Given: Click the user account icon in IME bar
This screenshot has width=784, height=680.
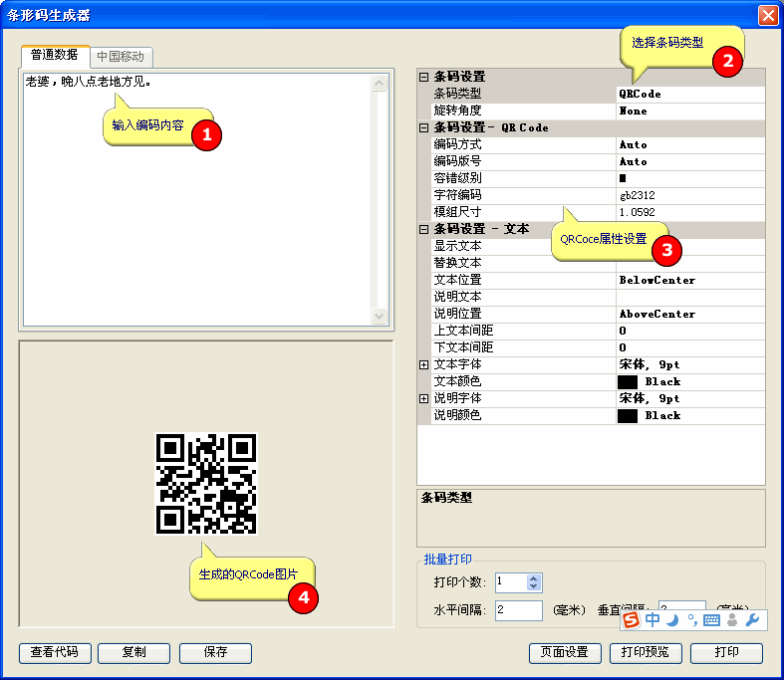Looking at the screenshot, I should click(732, 620).
